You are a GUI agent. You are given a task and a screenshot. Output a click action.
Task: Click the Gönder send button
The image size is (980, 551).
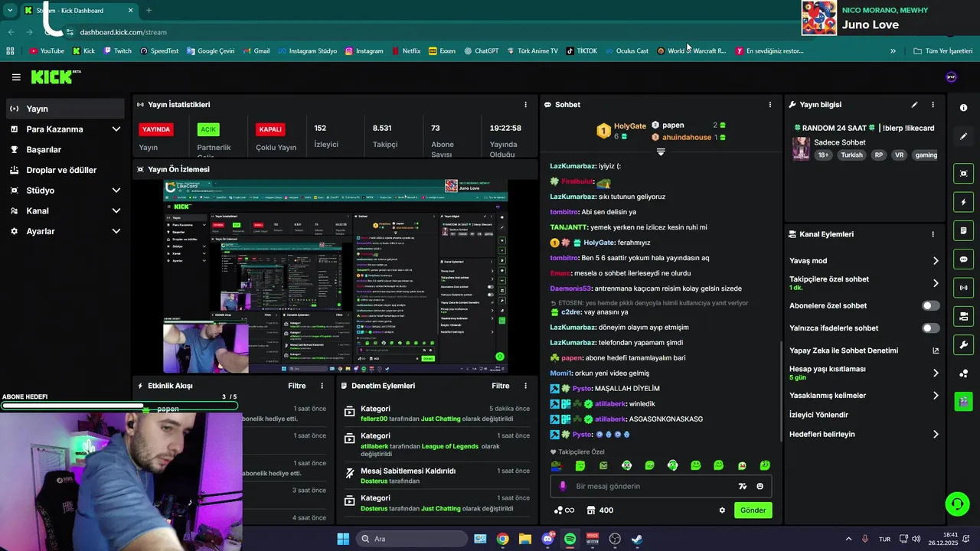(753, 510)
